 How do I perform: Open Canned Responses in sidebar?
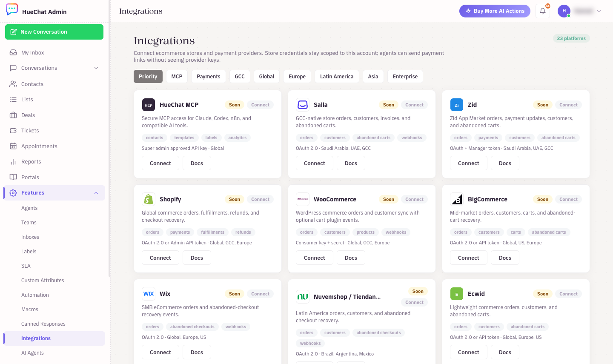click(43, 324)
